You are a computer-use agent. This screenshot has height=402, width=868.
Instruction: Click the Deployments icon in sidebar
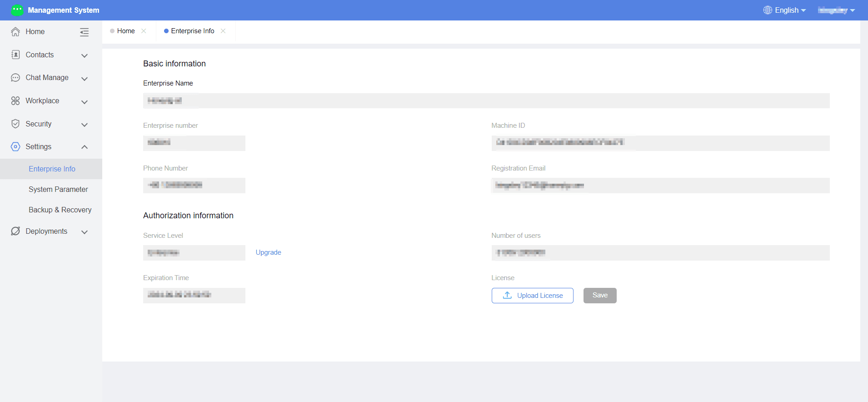[x=15, y=231]
